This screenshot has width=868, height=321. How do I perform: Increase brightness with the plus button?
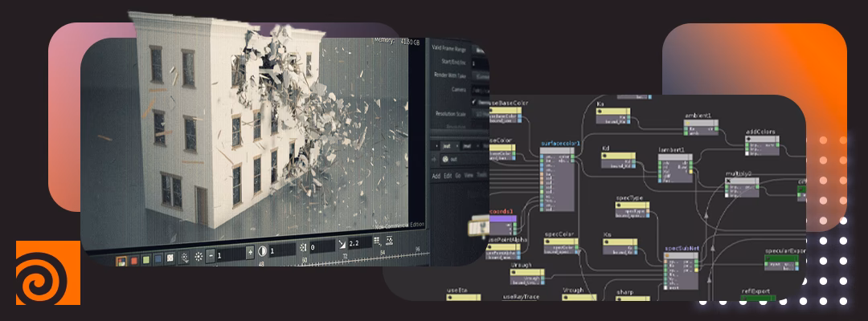250,252
